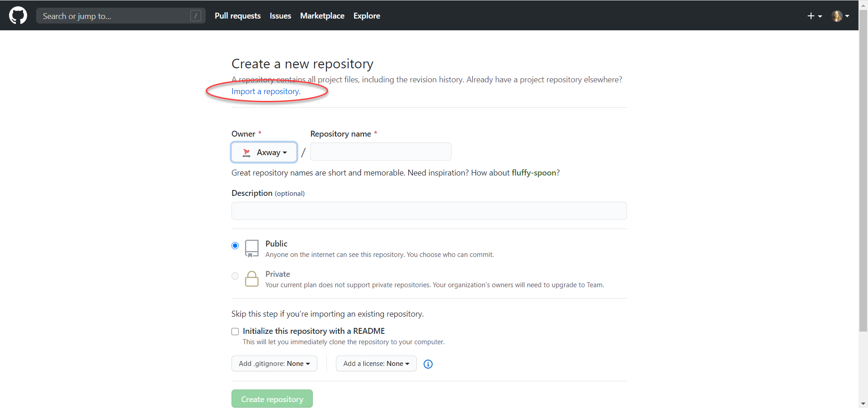The image size is (868, 408).
Task: Go to Marketplace
Action: 322,16
